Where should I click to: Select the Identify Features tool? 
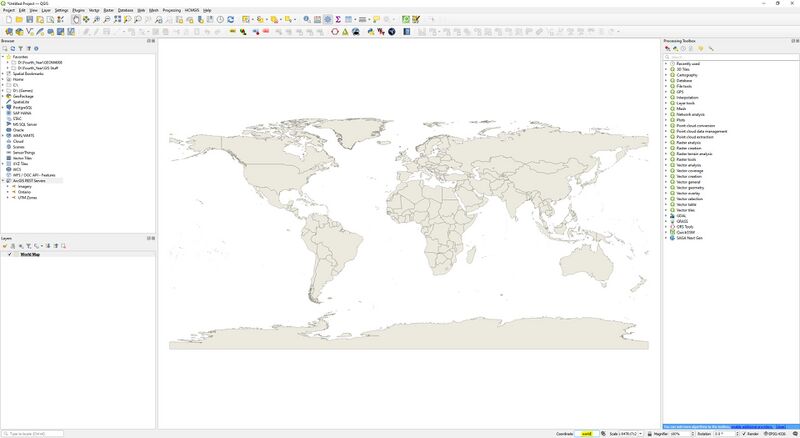click(x=307, y=19)
